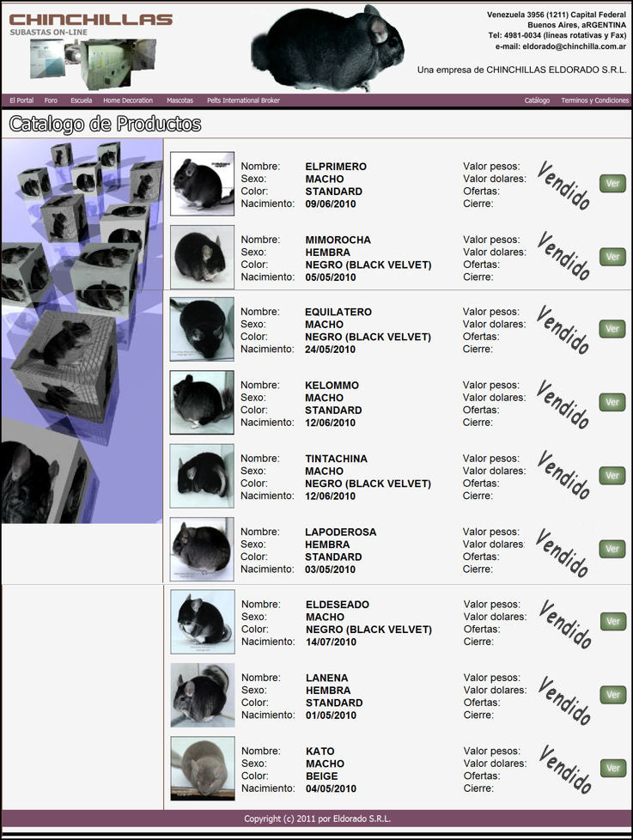633x840 pixels.
Task: Open the El Portal menu item
Action: point(21,100)
